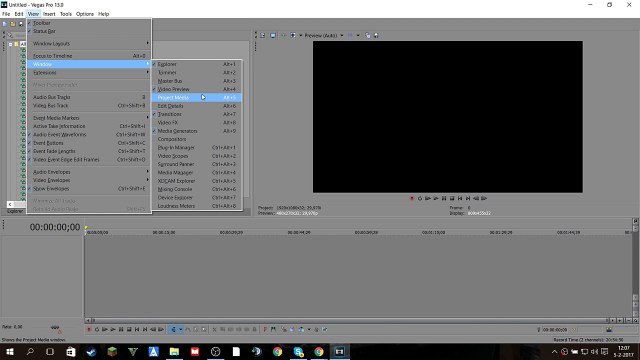Open the Help menu
640x360 pixels.
[104, 14]
